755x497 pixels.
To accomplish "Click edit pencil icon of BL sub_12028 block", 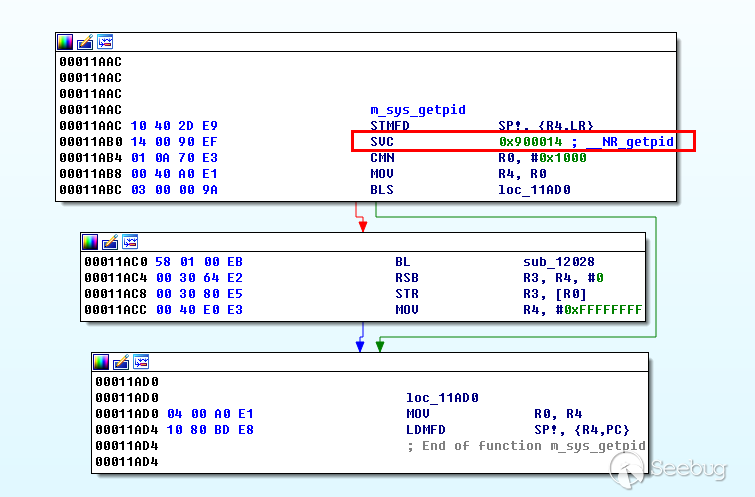I will (x=110, y=242).
